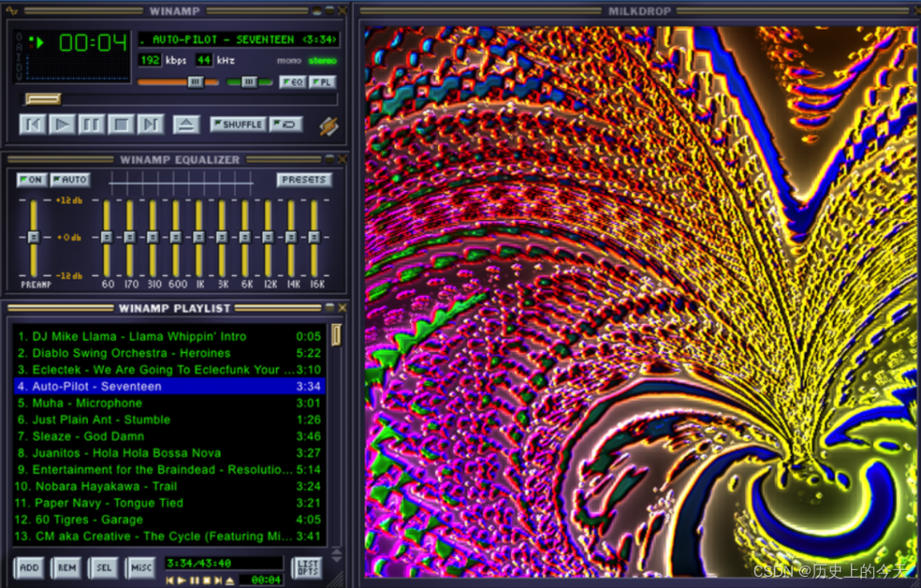921x588 pixels.
Task: Stop playback with main window Stop button
Action: coord(121,124)
